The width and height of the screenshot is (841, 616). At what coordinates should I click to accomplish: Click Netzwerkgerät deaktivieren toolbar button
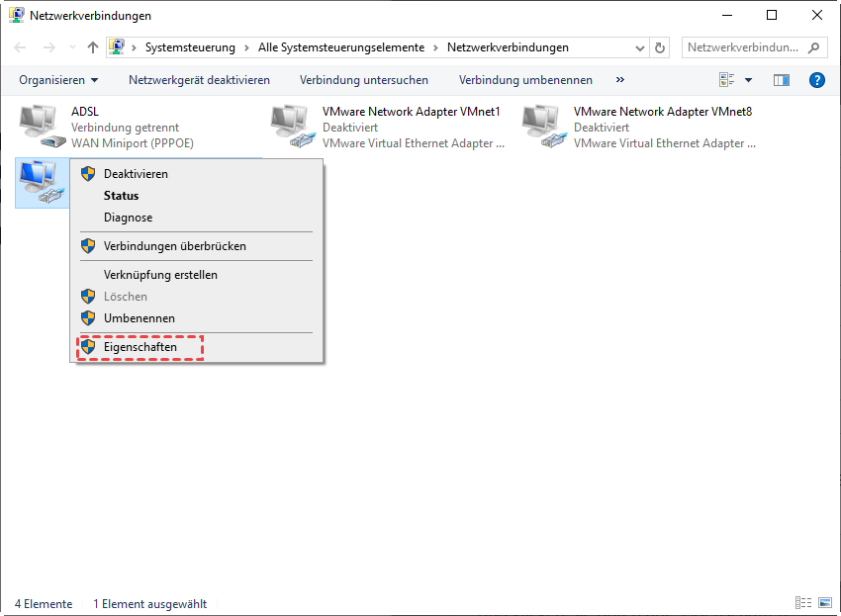click(x=199, y=80)
